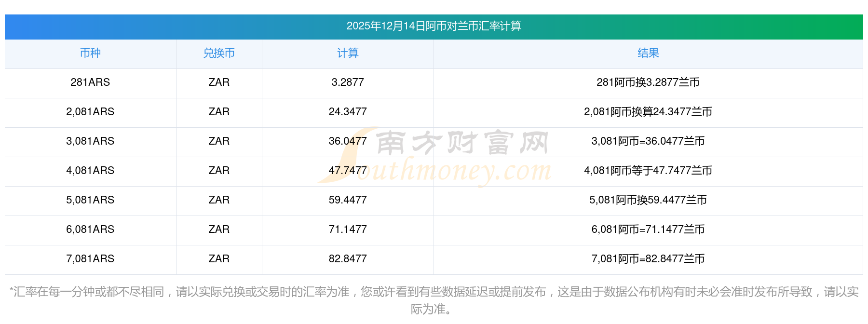Click the 5,081ARS cell
This screenshot has height=324, width=868.
tap(90, 200)
